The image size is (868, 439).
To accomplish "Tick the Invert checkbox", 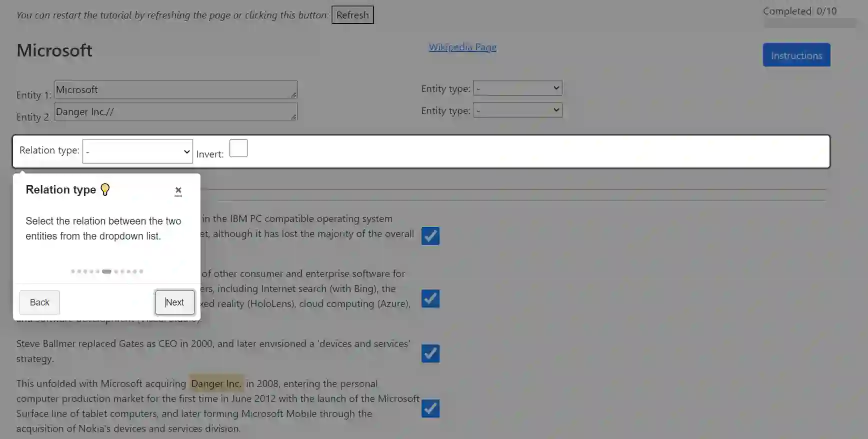I will [238, 148].
